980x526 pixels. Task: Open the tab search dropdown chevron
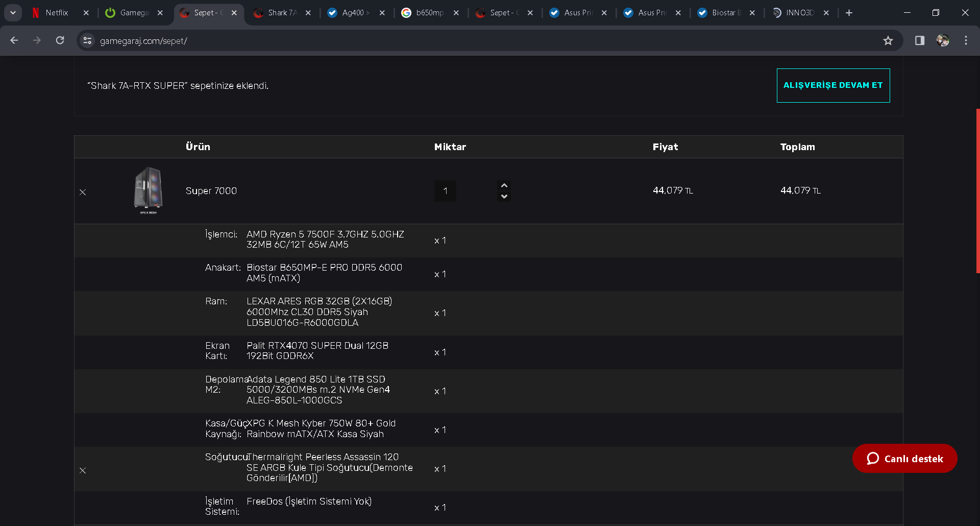[13, 13]
